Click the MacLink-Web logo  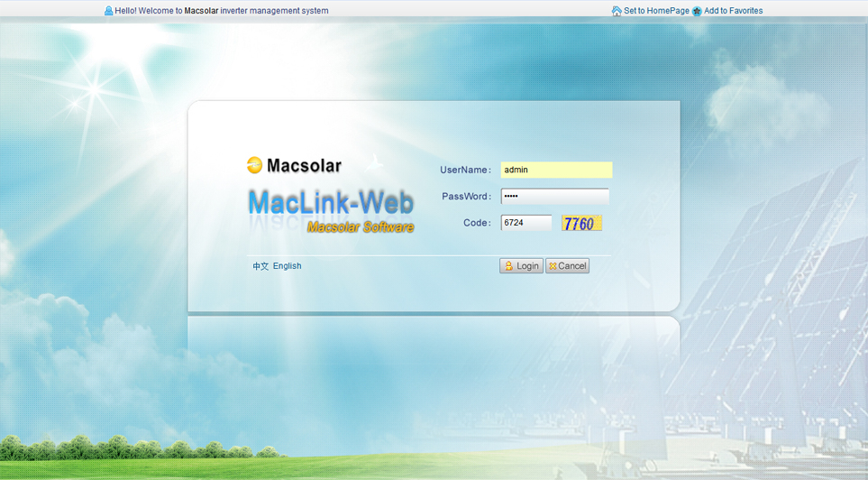331,203
